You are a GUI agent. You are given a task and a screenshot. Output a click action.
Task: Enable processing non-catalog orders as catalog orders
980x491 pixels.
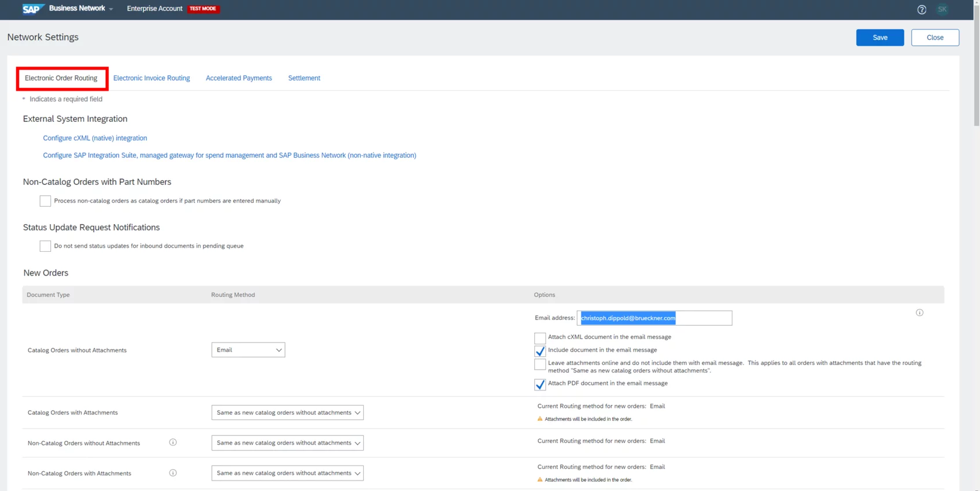click(x=45, y=201)
